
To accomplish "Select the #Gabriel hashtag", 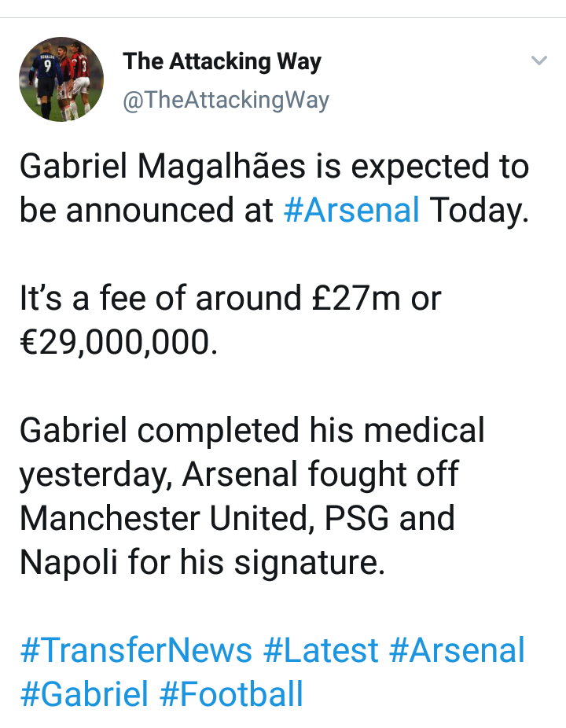I will [x=84, y=694].
